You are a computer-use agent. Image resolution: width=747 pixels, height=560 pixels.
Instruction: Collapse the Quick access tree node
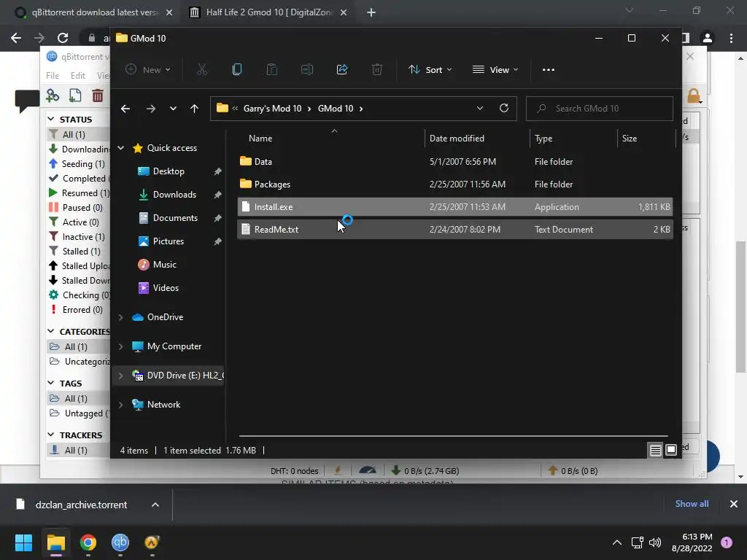(x=121, y=148)
